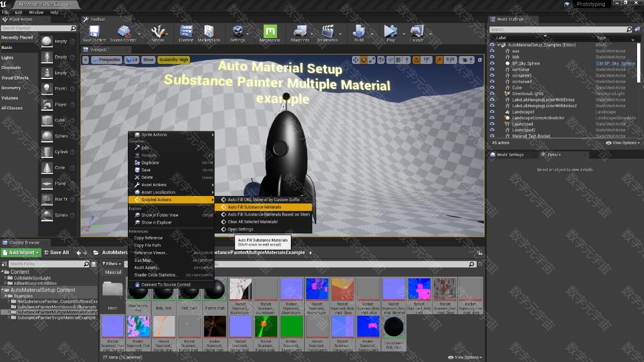Viewport: 644px width, 362px height.
Task: Click the Add/Import button
Action: click(21, 252)
